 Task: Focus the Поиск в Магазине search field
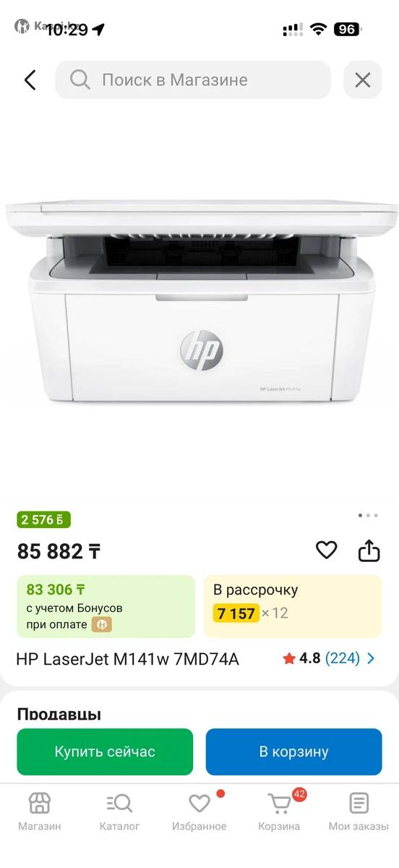(193, 80)
